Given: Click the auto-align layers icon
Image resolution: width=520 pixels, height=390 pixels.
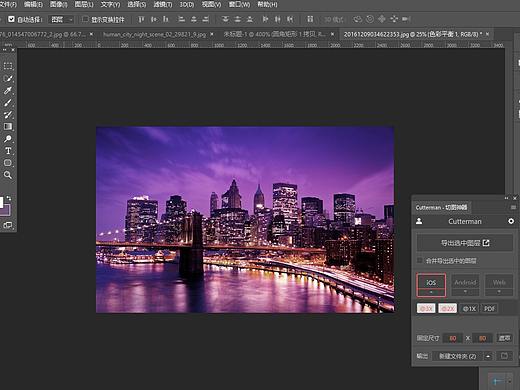Looking at the screenshot, I should tap(310, 19).
